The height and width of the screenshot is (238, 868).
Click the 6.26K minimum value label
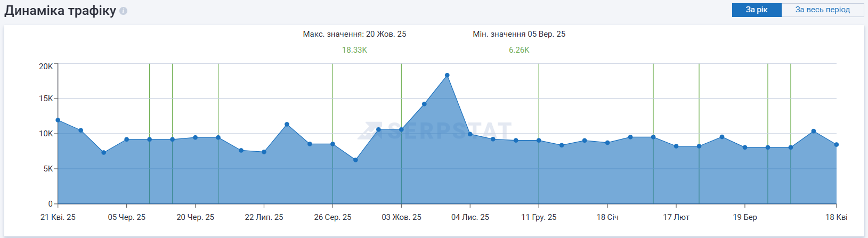point(519,50)
